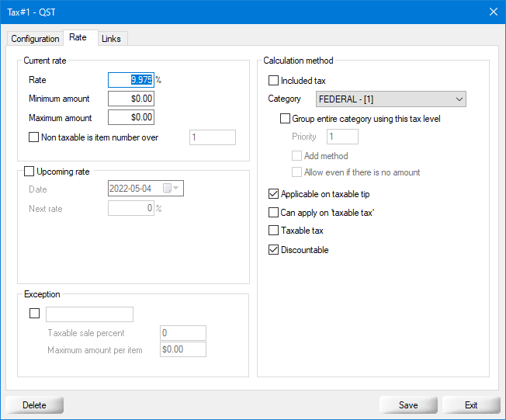506x420 pixels.
Task: Click the Rate percentage input field
Action: pyautogui.click(x=130, y=79)
